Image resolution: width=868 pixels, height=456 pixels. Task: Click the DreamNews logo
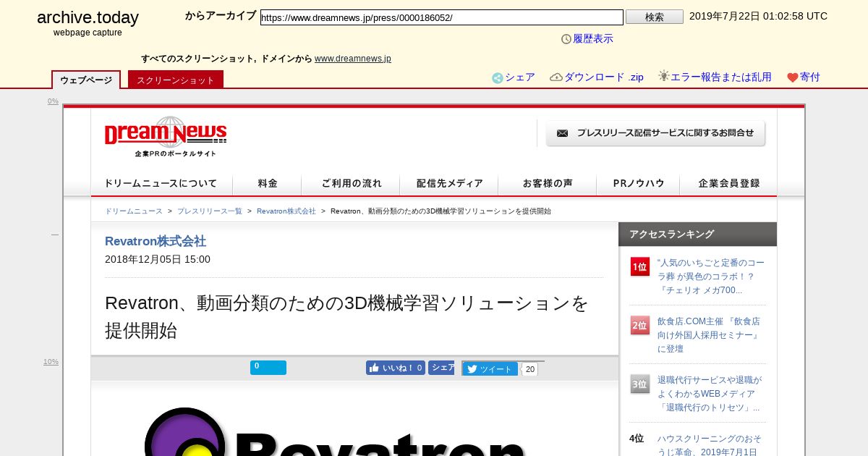point(166,136)
